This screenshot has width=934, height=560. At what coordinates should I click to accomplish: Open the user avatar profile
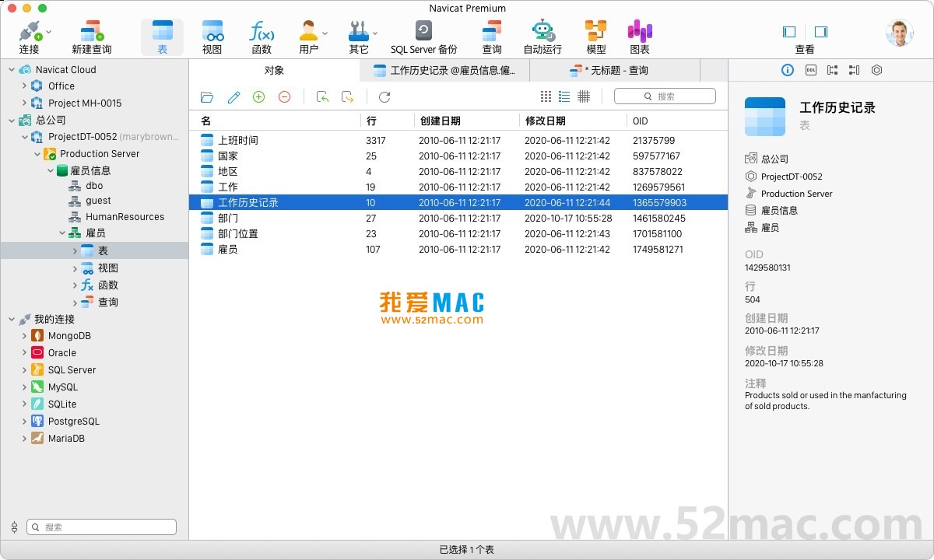click(x=899, y=33)
